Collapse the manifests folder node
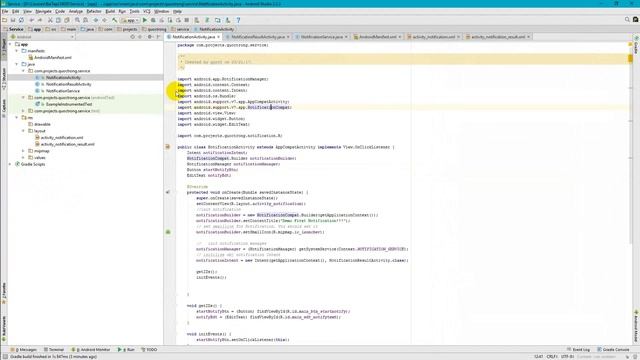This screenshot has width=640, height=360. [x=17, y=51]
